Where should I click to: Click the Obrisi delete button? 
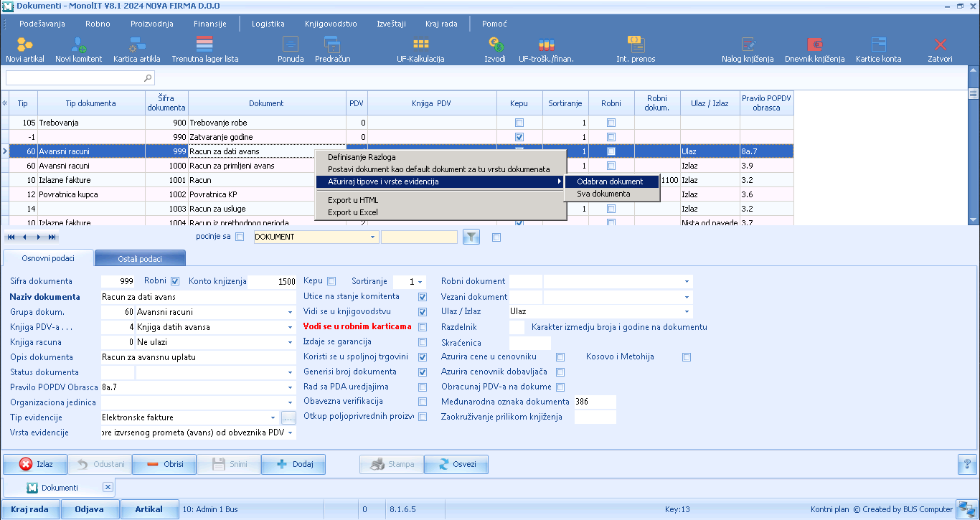point(164,464)
